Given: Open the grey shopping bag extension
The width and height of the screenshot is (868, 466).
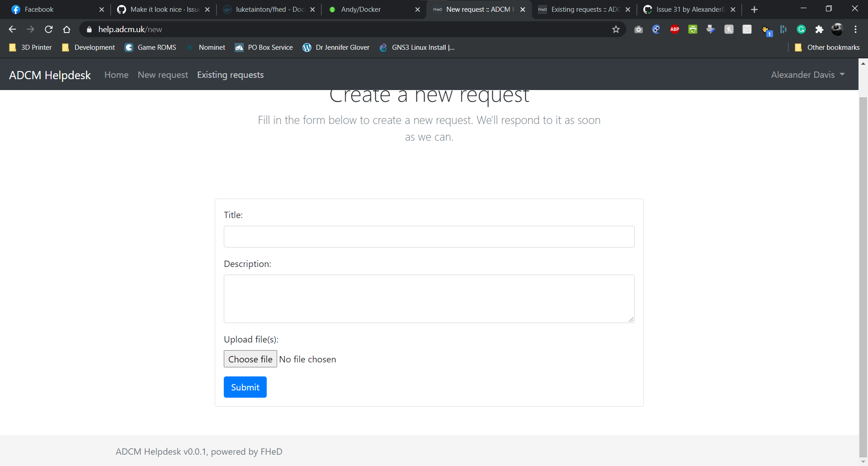Looking at the screenshot, I should [747, 29].
